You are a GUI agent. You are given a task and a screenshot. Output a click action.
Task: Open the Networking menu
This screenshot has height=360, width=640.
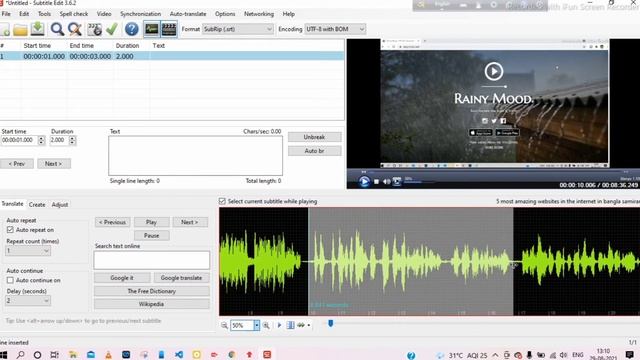(259, 14)
